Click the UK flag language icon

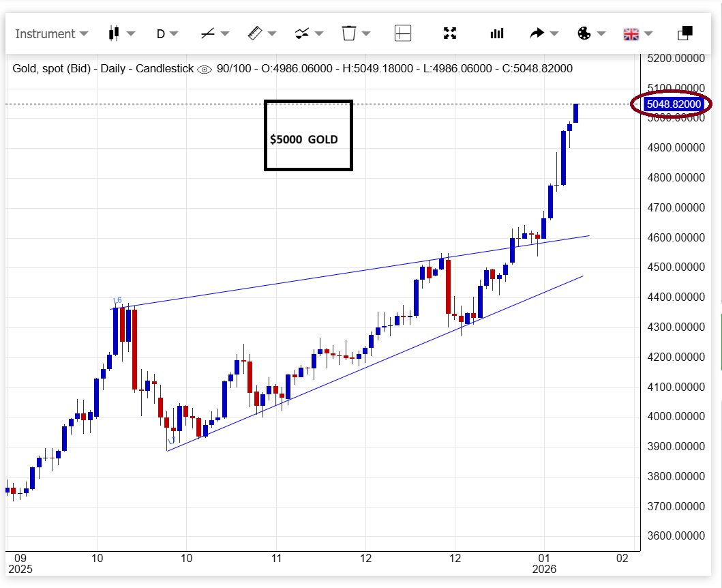[631, 33]
